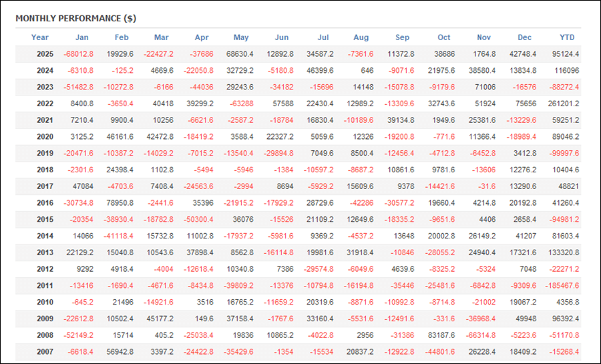Click the 2022 YTD value 261201.2
The height and width of the screenshot is (364, 601).
point(564,104)
